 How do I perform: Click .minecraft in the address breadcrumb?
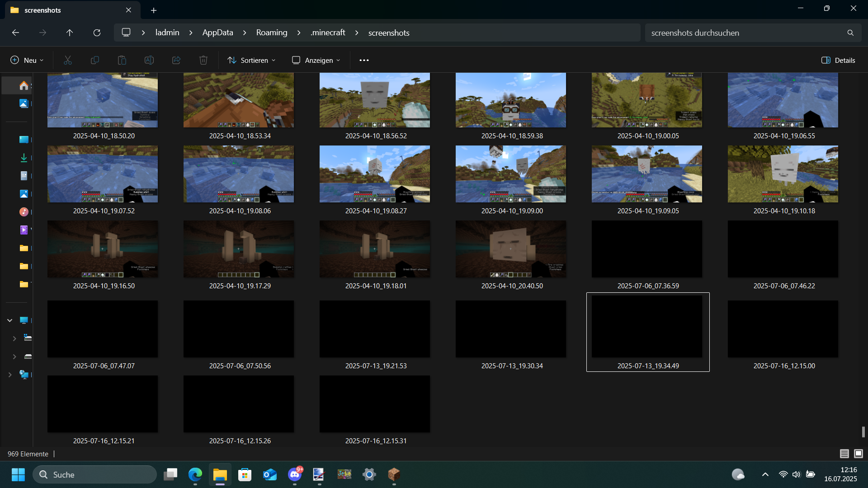(328, 33)
